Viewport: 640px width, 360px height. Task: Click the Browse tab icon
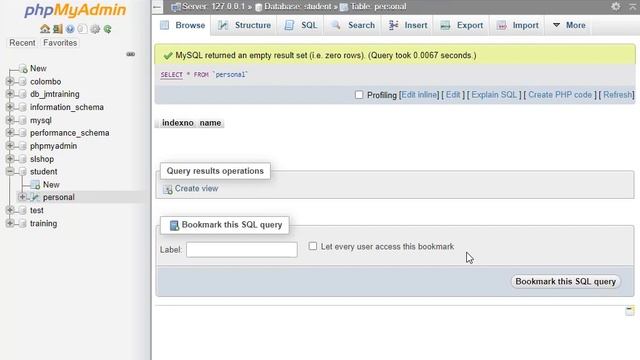(164, 25)
